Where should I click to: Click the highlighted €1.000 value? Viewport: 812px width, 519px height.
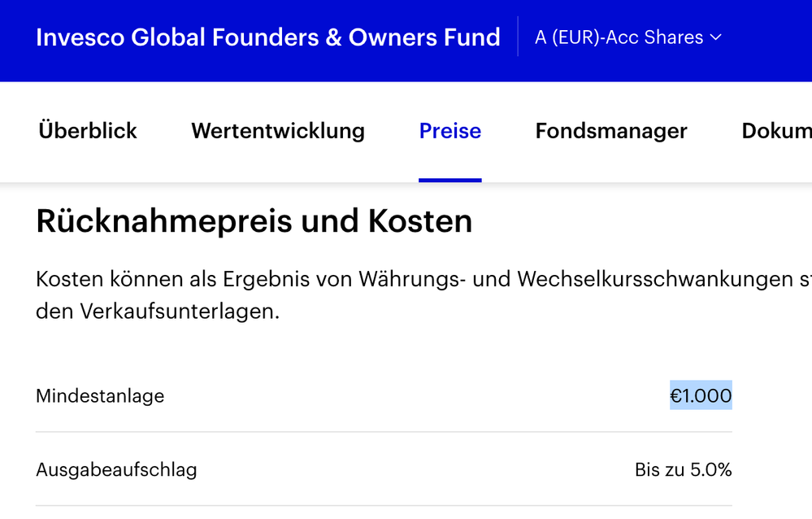(x=701, y=396)
